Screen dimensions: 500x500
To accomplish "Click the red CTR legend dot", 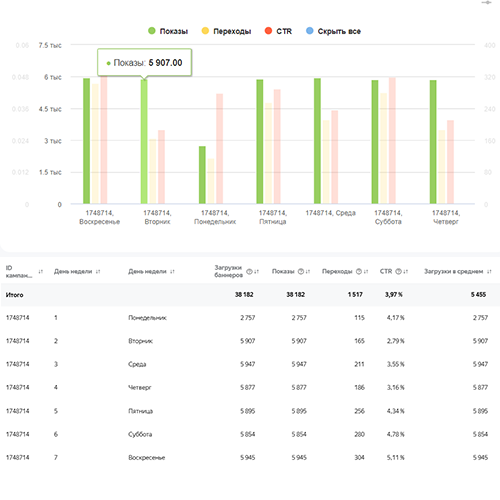I will pos(268,31).
